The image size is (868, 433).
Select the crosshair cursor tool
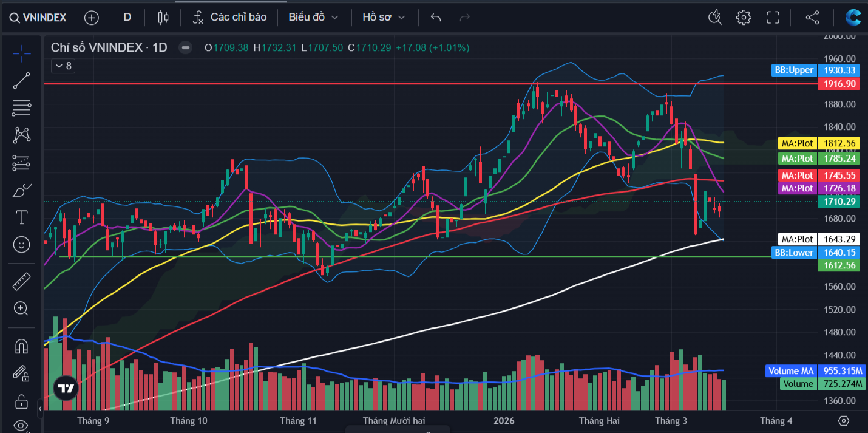[22, 53]
